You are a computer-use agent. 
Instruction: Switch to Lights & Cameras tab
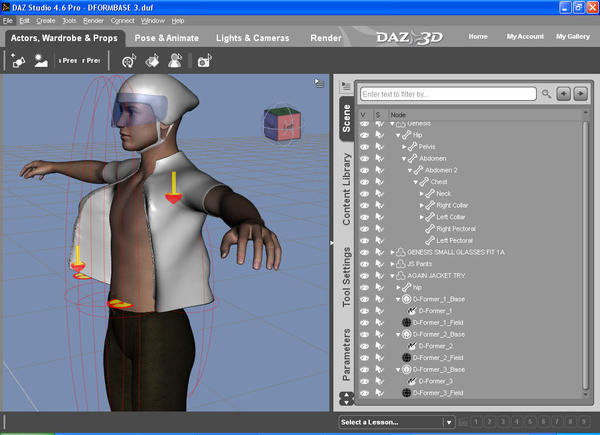(x=253, y=38)
